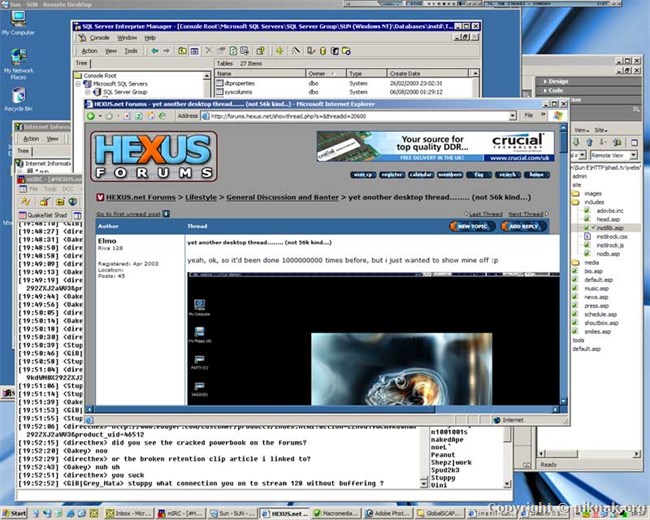650x520 pixels.
Task: Click Go to first unread post link
Action: point(128,214)
